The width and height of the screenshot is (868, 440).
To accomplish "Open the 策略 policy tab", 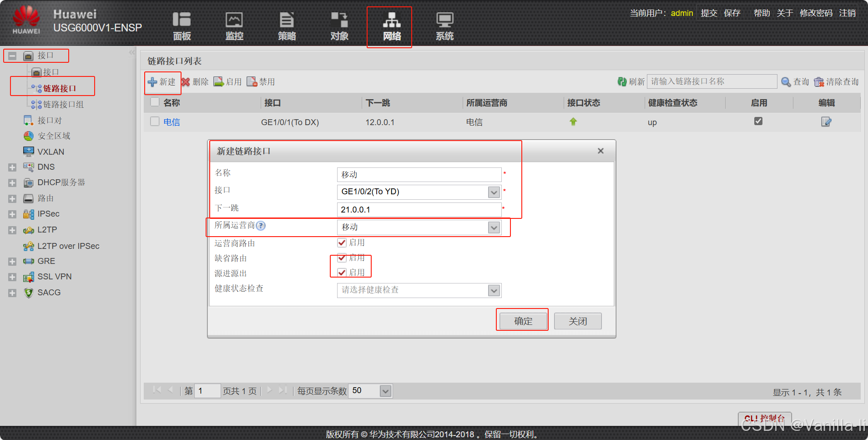I will [x=287, y=26].
